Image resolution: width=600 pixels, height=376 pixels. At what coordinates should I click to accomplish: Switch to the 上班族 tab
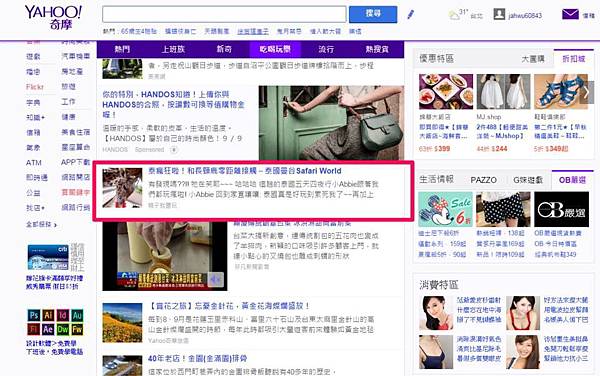173,49
